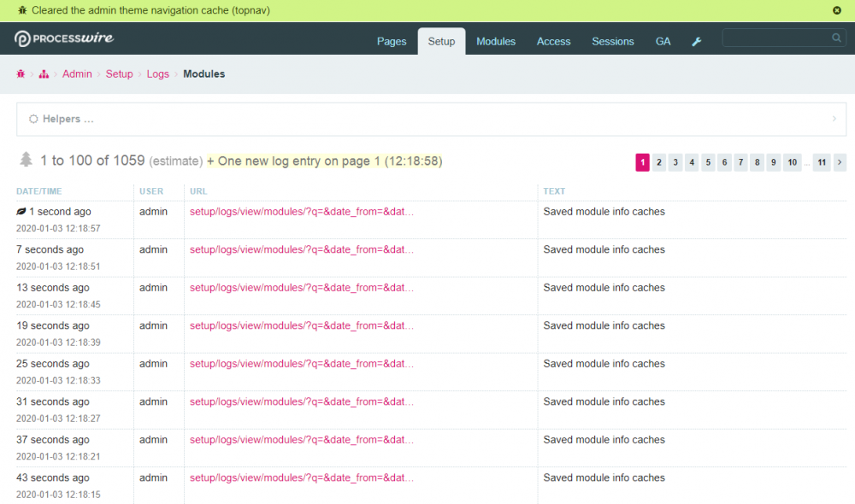Click the leaf icon on newest log entry
The image size is (855, 504).
click(21, 212)
